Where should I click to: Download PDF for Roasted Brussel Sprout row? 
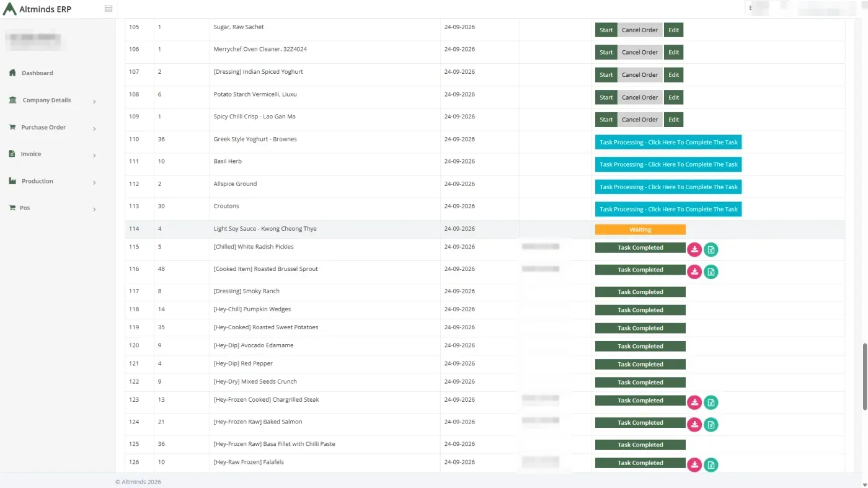694,272
